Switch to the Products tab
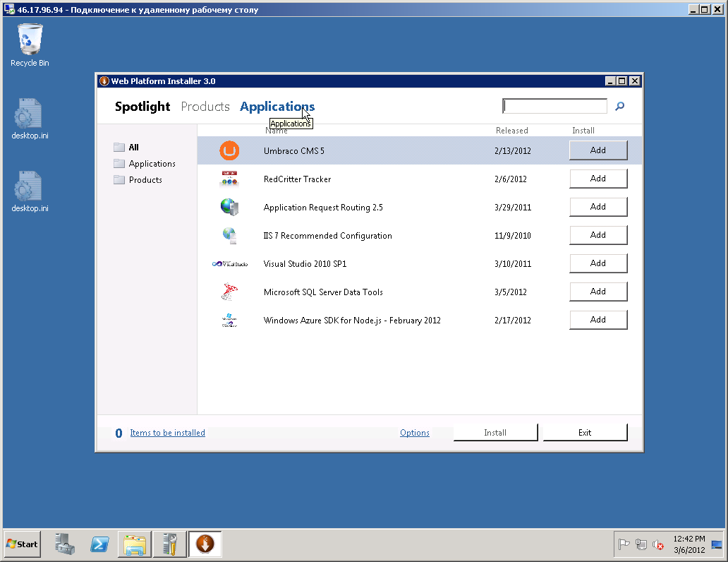This screenshot has width=728, height=562. point(205,107)
